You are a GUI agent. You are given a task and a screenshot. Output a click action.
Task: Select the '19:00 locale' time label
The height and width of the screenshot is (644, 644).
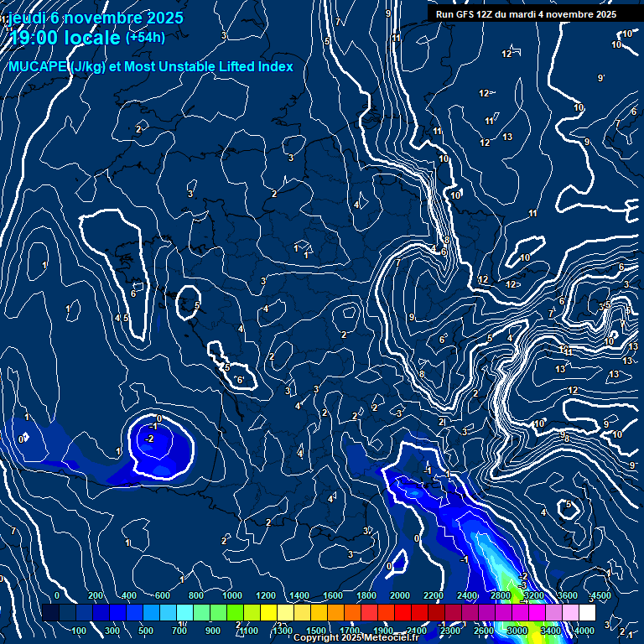65,38
